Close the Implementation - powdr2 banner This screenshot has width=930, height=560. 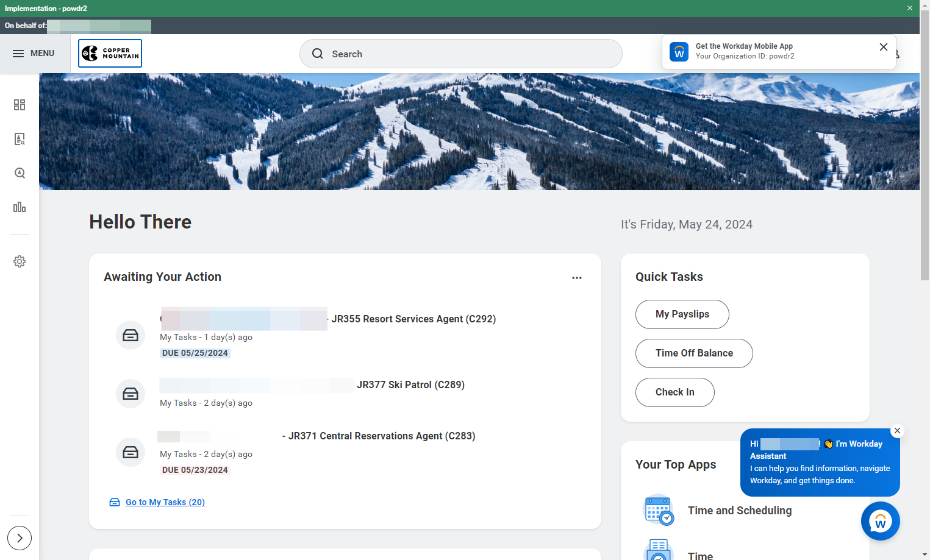[x=909, y=8]
